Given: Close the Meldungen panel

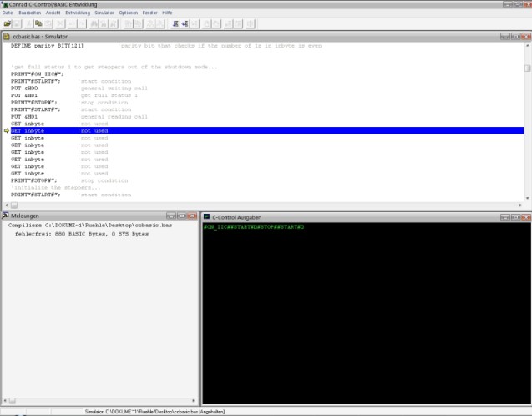Looking at the screenshot, I should click(x=192, y=216).
